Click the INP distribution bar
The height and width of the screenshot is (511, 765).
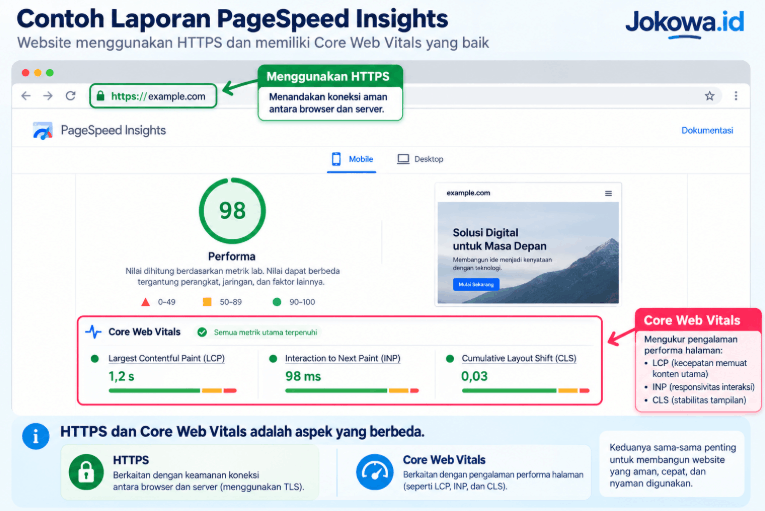pos(352,390)
